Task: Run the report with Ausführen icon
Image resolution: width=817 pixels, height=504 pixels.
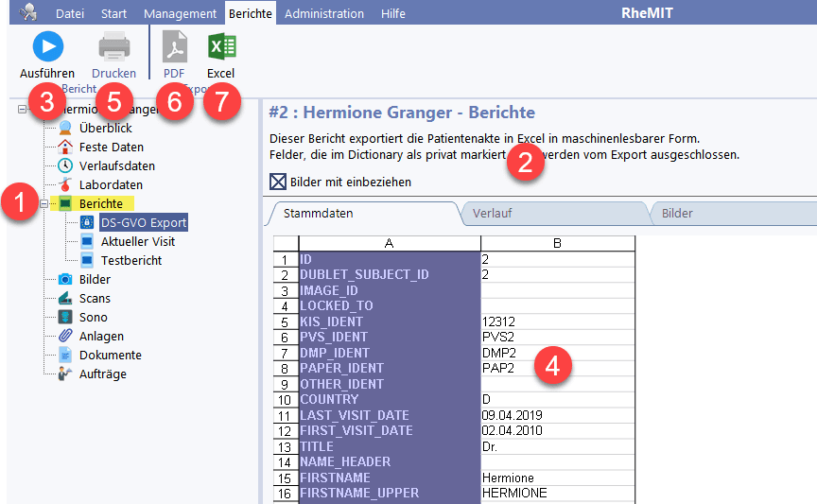Action: coord(47,46)
